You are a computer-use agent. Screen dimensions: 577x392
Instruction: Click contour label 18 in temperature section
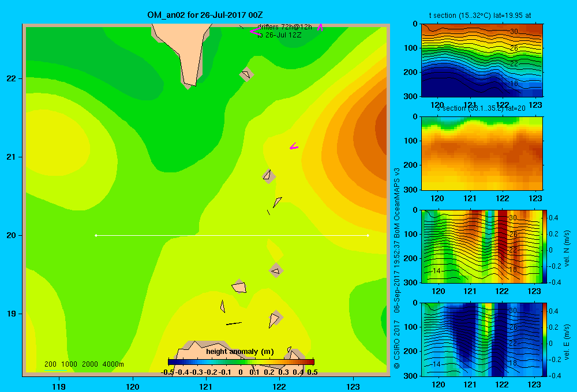pyautogui.click(x=514, y=84)
